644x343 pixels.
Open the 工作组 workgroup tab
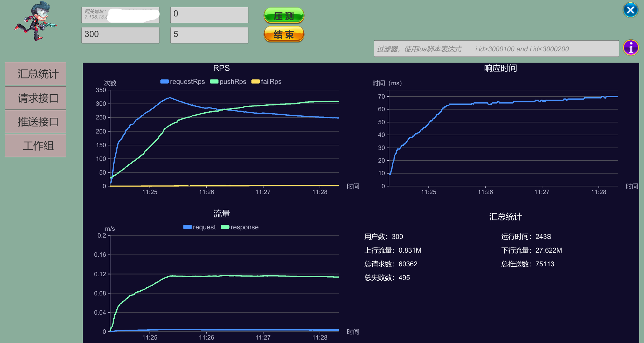pyautogui.click(x=36, y=146)
